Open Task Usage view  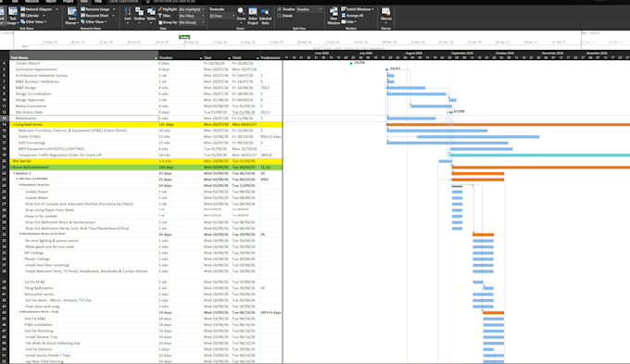(13, 16)
